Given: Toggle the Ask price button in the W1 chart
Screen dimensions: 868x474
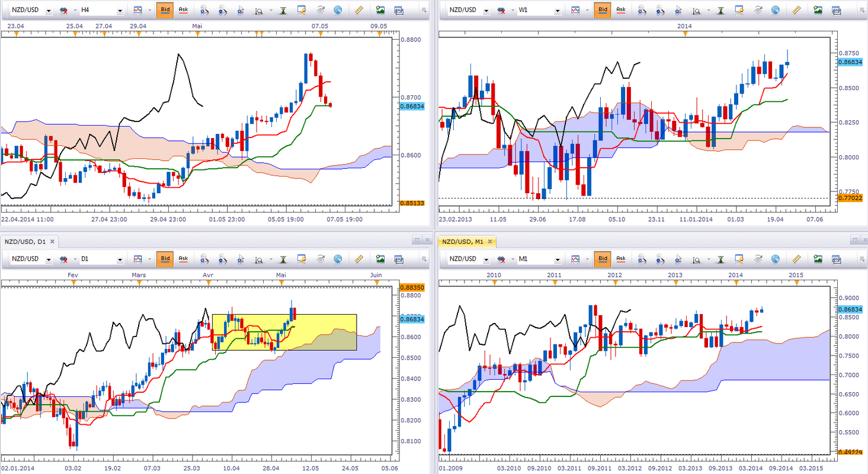Looking at the screenshot, I should [x=622, y=10].
